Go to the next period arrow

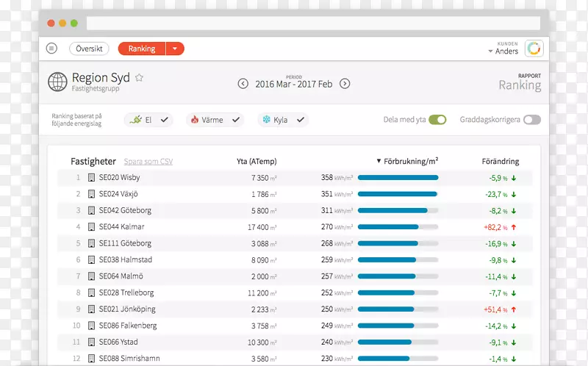345,84
